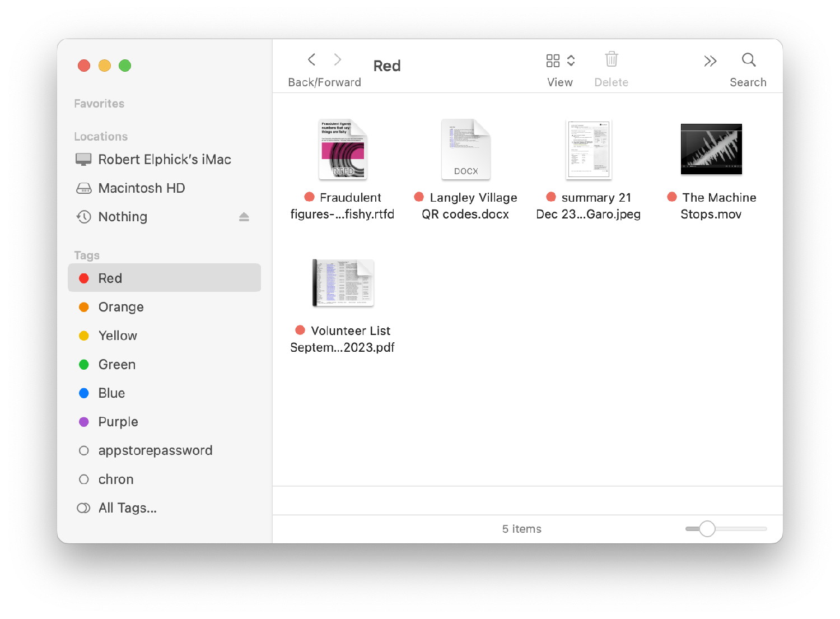
Task: Click the All Tags double-circle icon
Action: click(83, 508)
